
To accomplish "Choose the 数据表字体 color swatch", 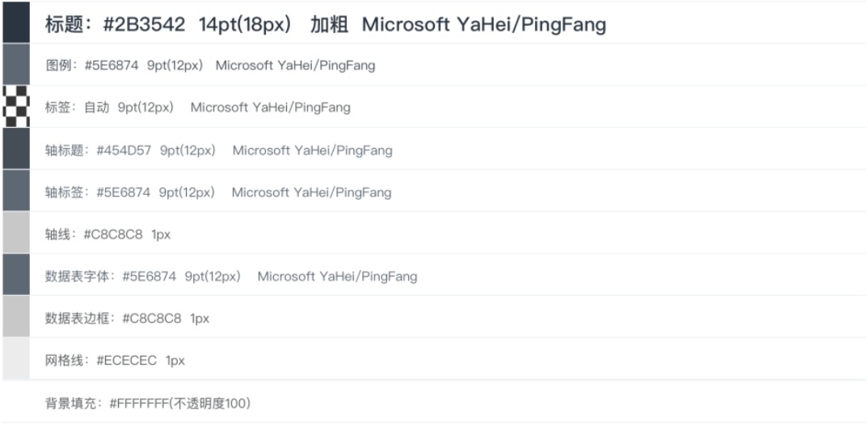I will (x=15, y=276).
